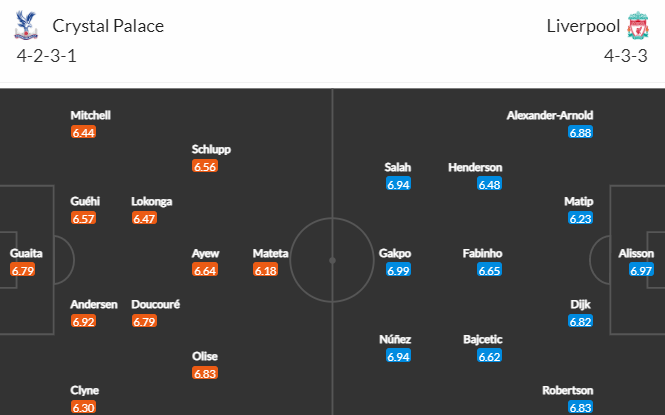Click Alisson's 6.97 rating badge
The width and height of the screenshot is (665, 415).
[641, 270]
